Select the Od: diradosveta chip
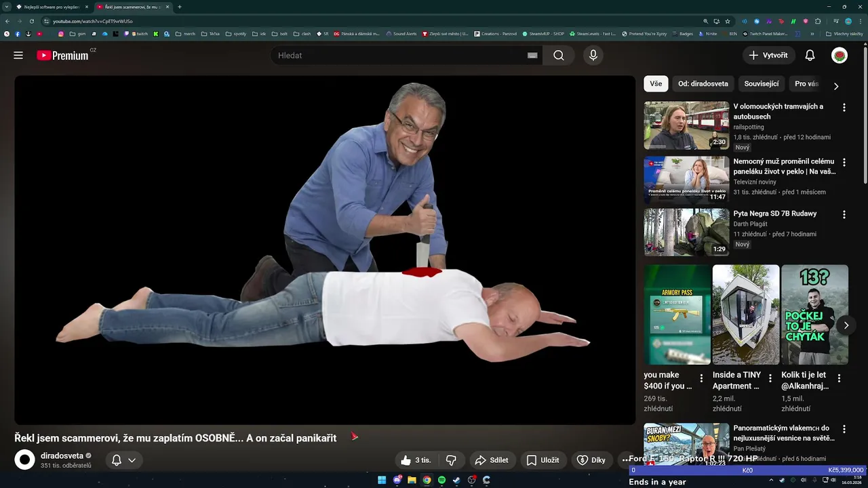Image resolution: width=868 pixels, height=488 pixels. (x=703, y=84)
